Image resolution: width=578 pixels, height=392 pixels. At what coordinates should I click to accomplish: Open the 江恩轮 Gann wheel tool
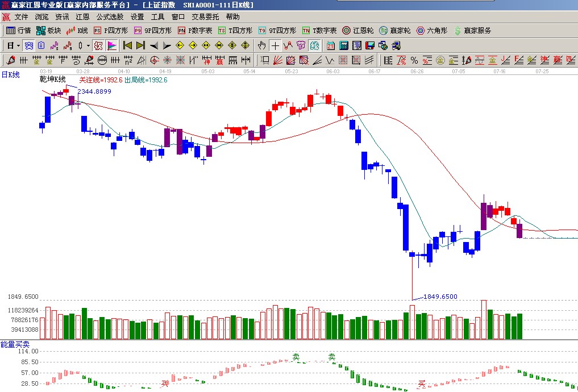pos(358,31)
